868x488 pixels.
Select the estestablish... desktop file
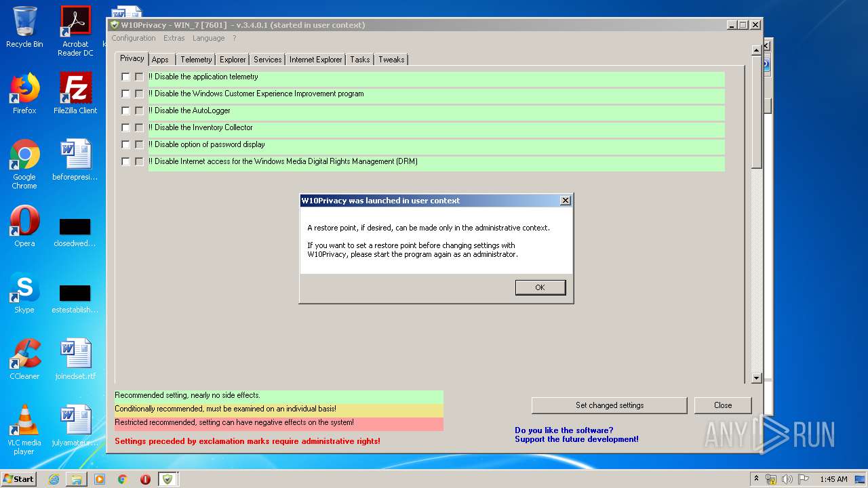[x=75, y=299]
